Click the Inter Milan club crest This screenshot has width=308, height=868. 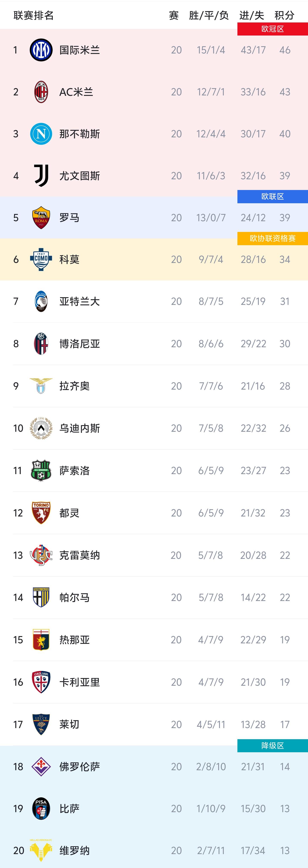[x=41, y=50]
